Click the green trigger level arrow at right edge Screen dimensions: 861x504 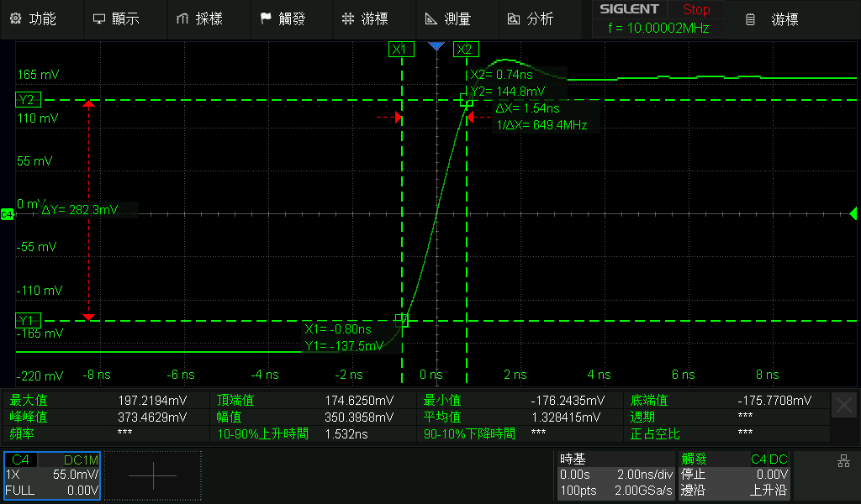(853, 214)
